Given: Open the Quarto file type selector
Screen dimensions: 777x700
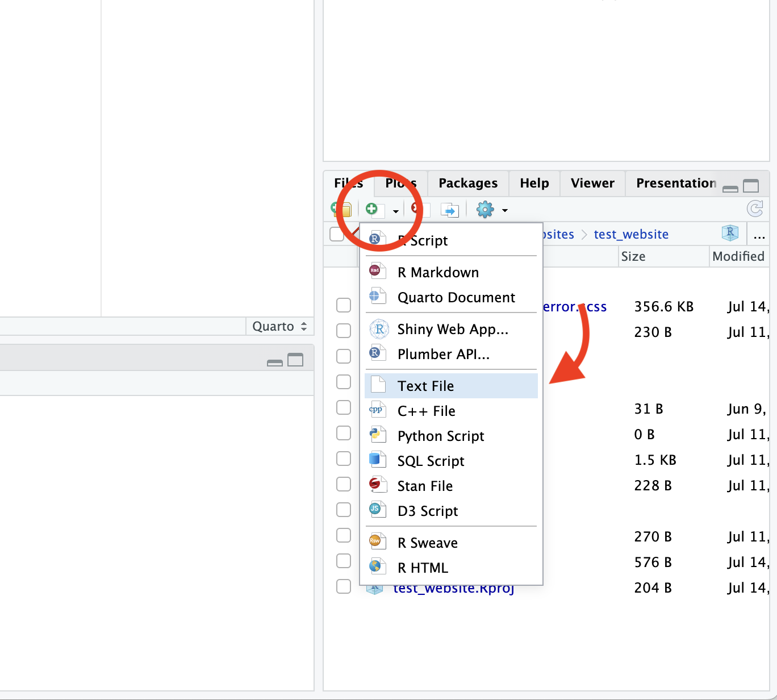Looking at the screenshot, I should (x=279, y=327).
